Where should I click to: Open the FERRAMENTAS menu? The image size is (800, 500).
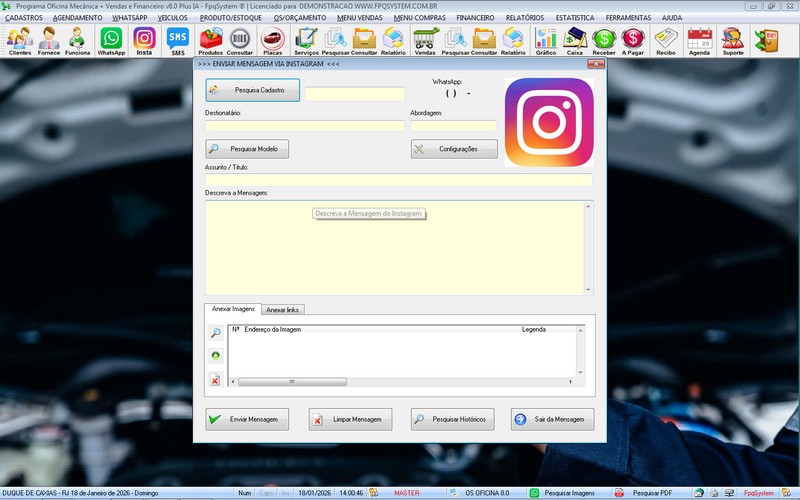coord(628,18)
